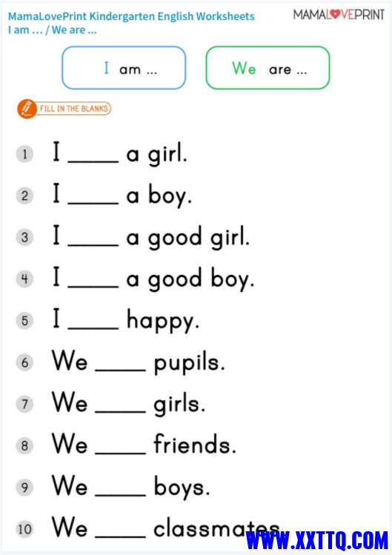Click the number 9 circle badge
The image size is (392, 555).
point(24,488)
